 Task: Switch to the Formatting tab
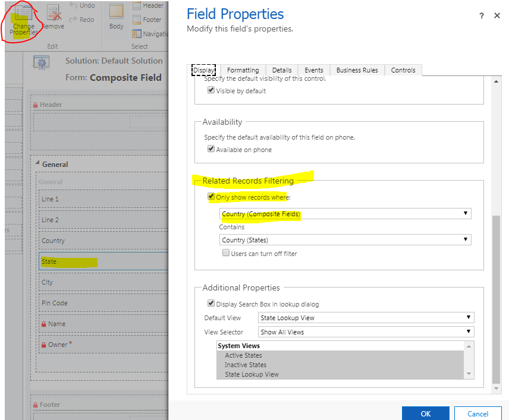(243, 70)
